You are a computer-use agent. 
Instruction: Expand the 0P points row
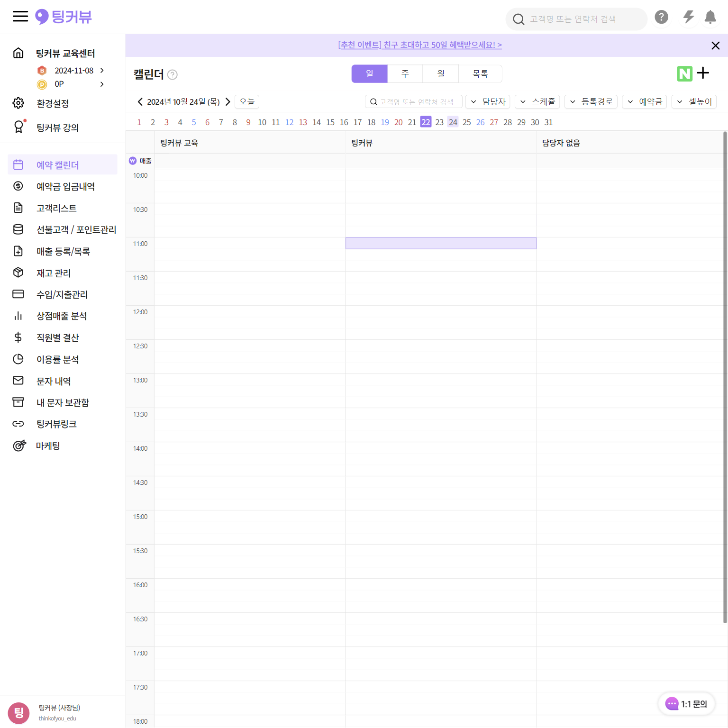[70, 84]
